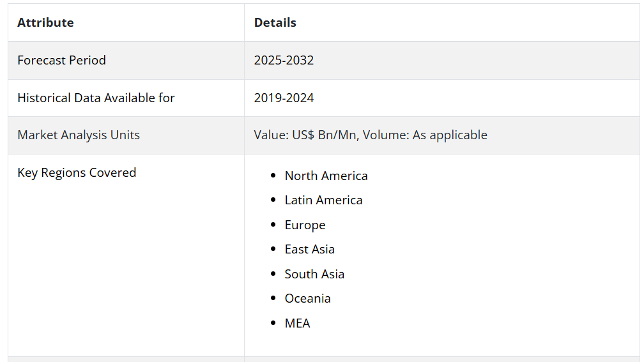Click the Key Regions Covered label
Viewport: 644px width, 362px height.
[x=77, y=173]
